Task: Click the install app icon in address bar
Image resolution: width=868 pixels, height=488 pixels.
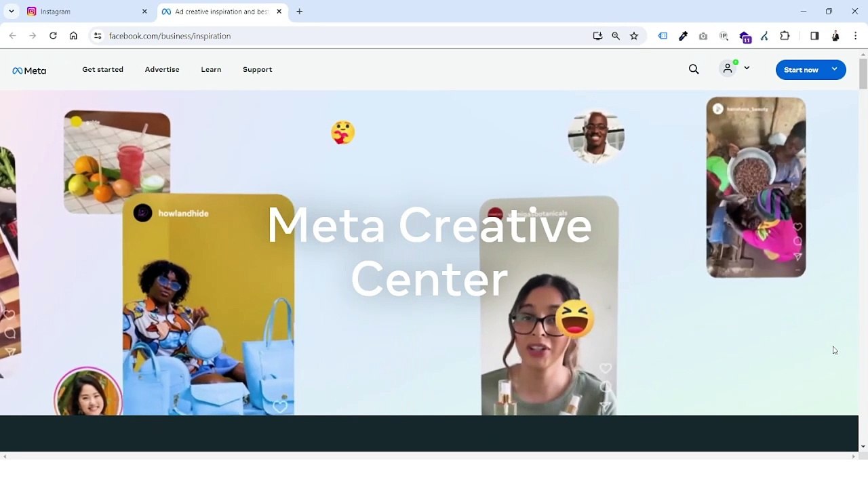Action: click(x=597, y=36)
